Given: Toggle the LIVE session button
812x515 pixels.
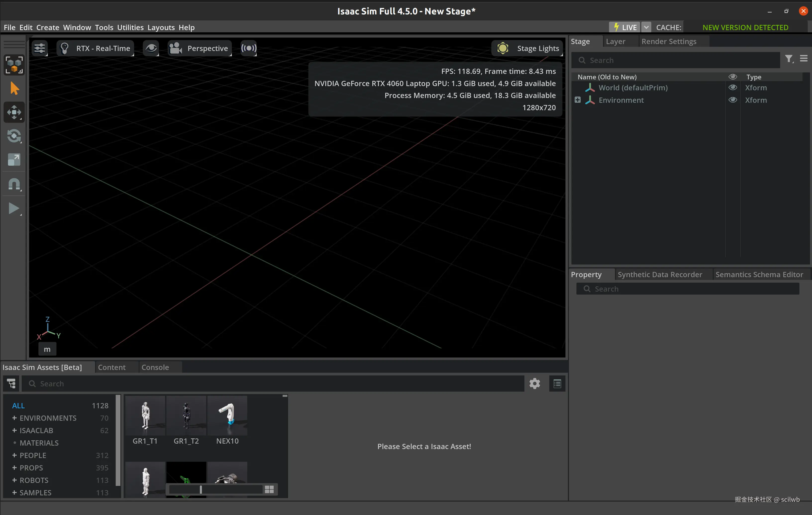Looking at the screenshot, I should (624, 27).
